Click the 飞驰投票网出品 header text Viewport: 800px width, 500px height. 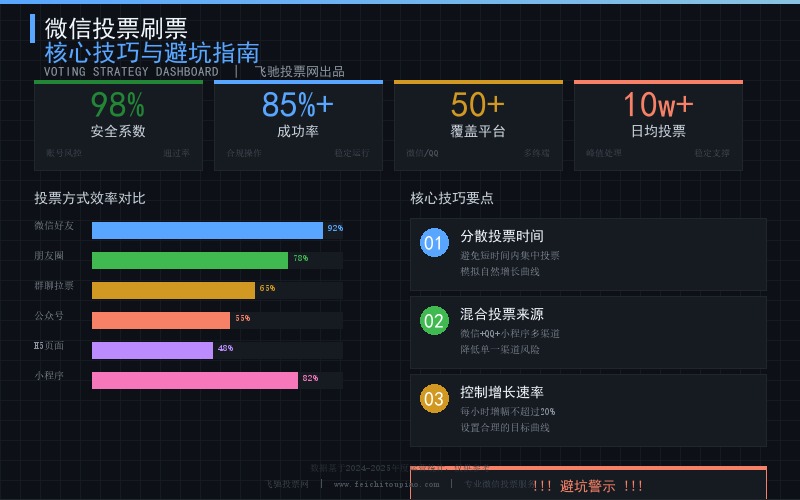click(x=299, y=71)
